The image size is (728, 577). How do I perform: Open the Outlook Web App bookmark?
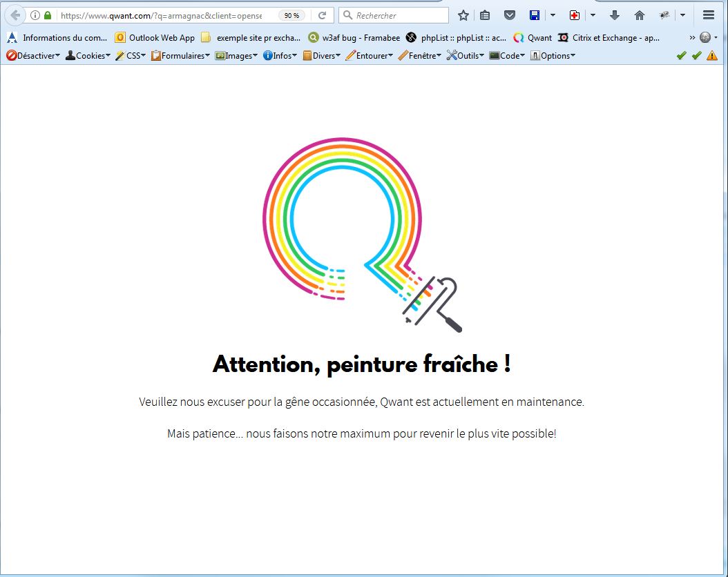[155, 38]
